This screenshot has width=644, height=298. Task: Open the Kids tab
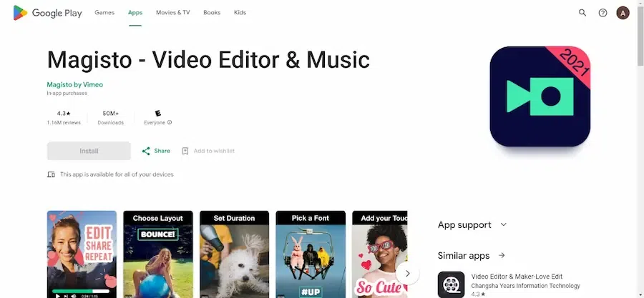[240, 13]
